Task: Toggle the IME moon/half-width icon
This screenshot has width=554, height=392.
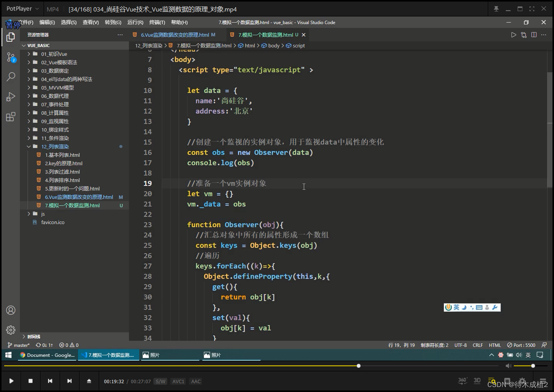Action: (464, 307)
